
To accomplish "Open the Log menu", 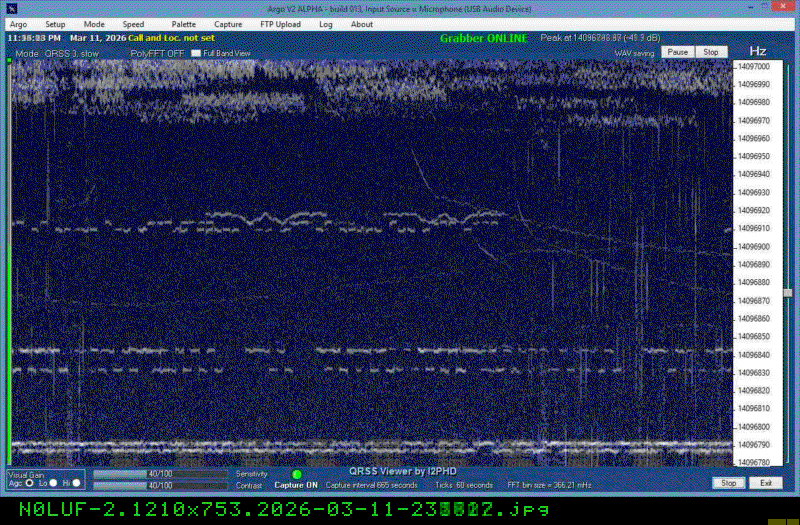I will pos(326,24).
